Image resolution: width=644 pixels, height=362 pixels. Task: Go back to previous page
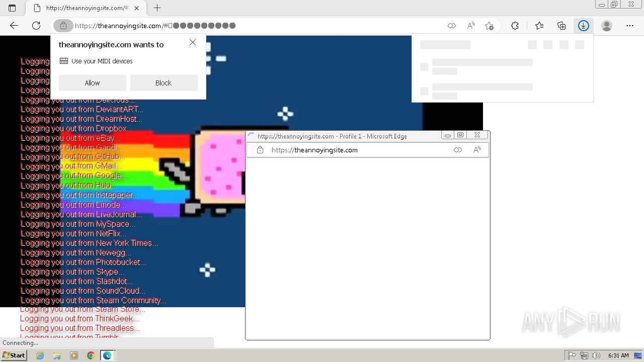(x=14, y=26)
